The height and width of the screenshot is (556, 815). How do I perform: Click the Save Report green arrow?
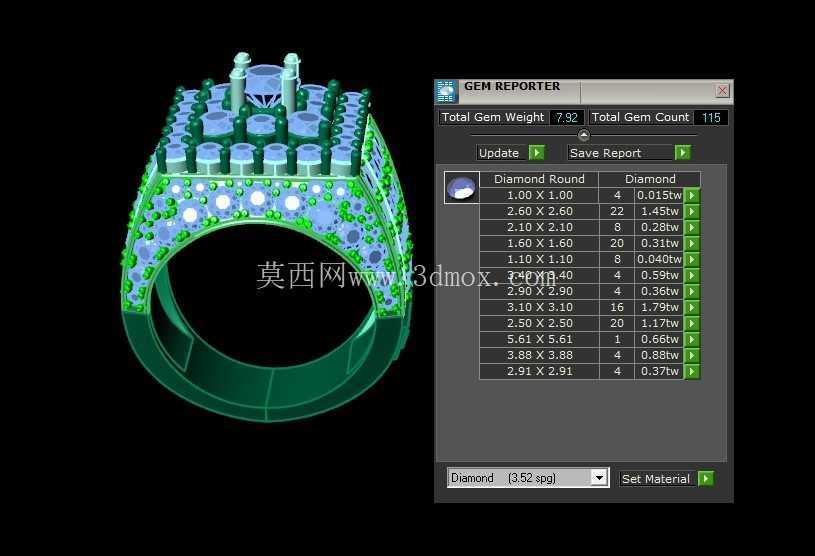pos(682,153)
